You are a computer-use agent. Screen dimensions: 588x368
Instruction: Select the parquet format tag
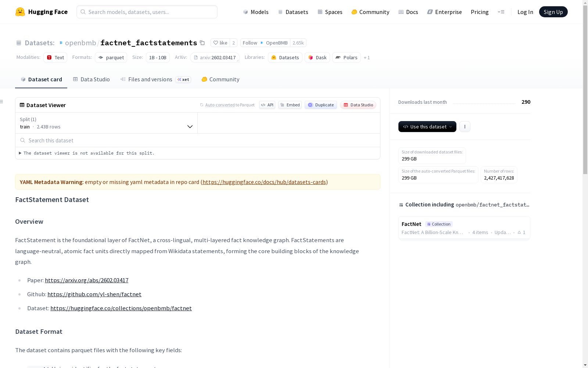111,57
